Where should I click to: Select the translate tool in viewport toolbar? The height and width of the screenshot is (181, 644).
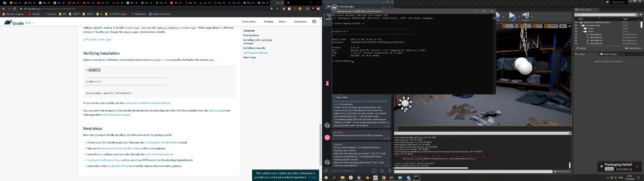point(504,26)
